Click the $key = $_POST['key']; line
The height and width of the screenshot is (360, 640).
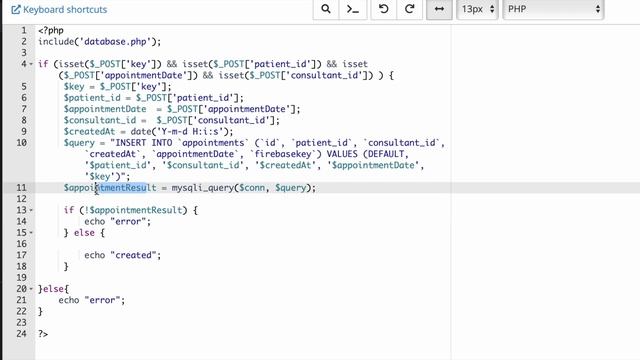[118, 87]
